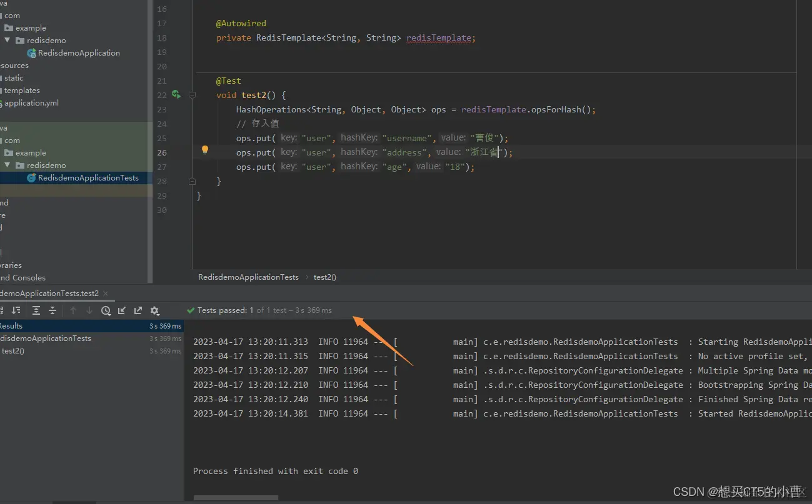Select the Results row in test tree
Image resolution: width=812 pixels, height=504 pixels.
pos(92,326)
